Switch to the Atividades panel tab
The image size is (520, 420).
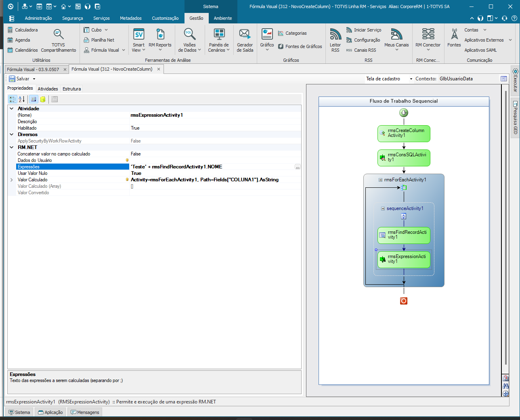(48, 89)
